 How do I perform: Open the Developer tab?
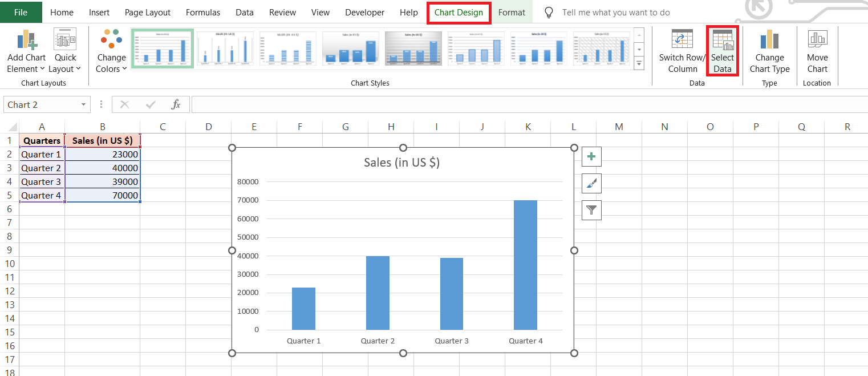coord(365,12)
